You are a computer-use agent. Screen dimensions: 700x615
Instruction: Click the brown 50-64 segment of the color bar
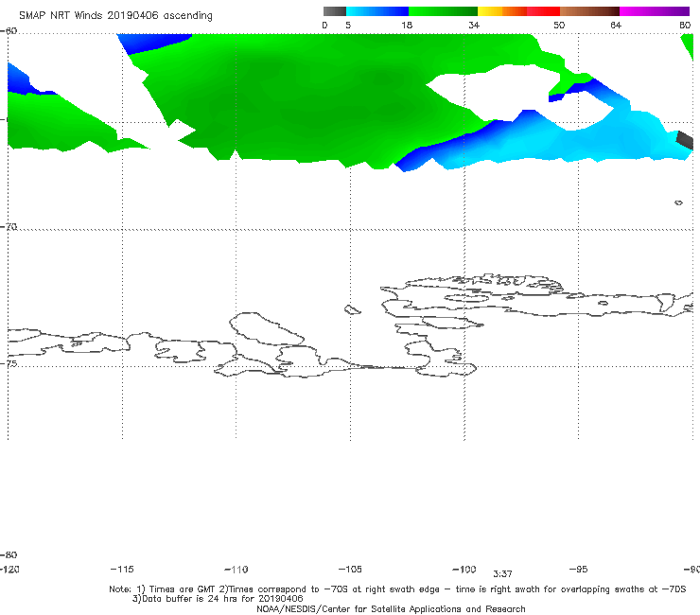(x=589, y=11)
